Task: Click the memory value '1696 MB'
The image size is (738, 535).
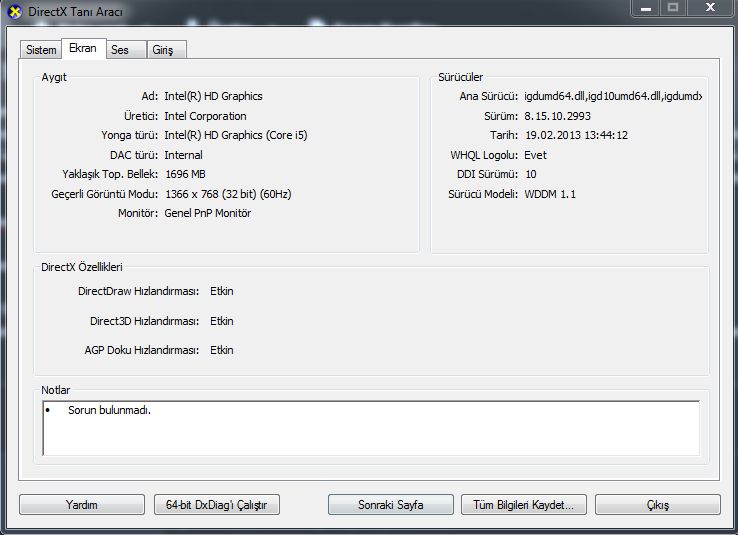Action: (185, 174)
